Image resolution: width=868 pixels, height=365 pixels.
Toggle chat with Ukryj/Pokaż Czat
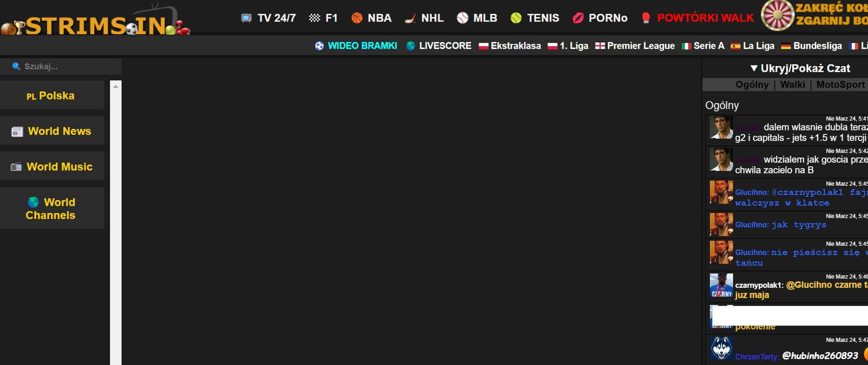coord(800,68)
